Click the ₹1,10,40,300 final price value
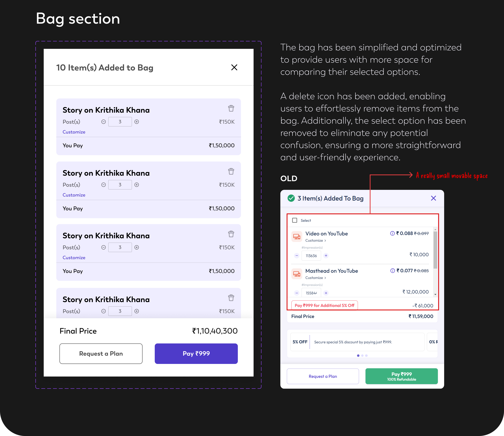Image resolution: width=504 pixels, height=436 pixels. click(x=215, y=331)
